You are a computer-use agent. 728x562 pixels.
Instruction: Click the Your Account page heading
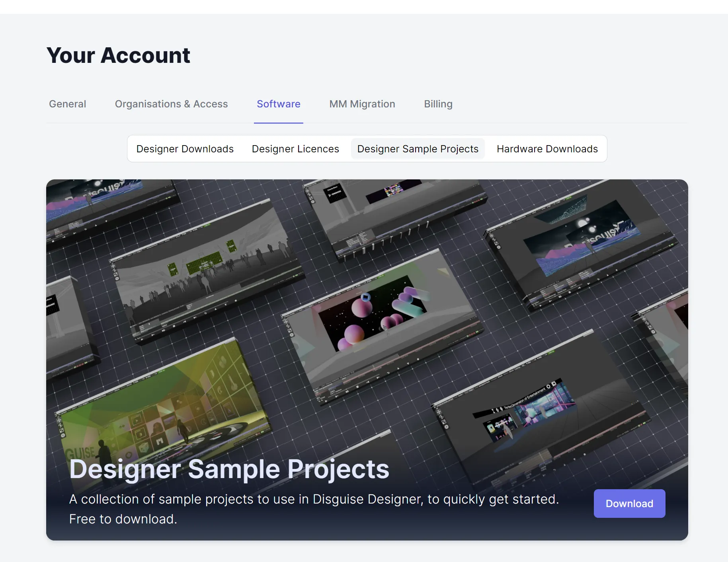(118, 55)
